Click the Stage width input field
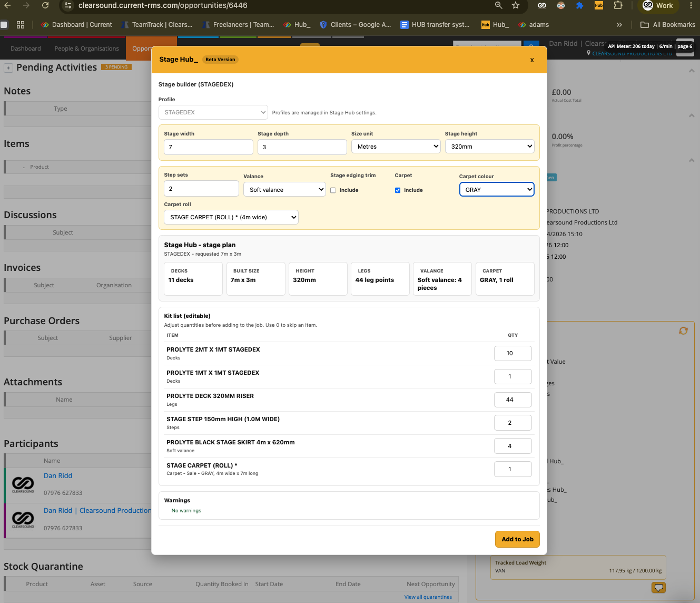This screenshot has width=700, height=603. [209, 147]
